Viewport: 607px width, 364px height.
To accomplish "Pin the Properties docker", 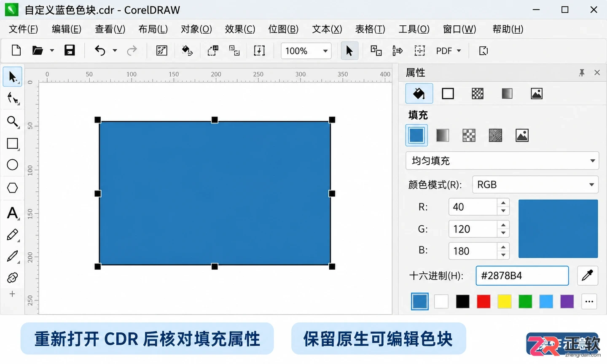I will [582, 73].
